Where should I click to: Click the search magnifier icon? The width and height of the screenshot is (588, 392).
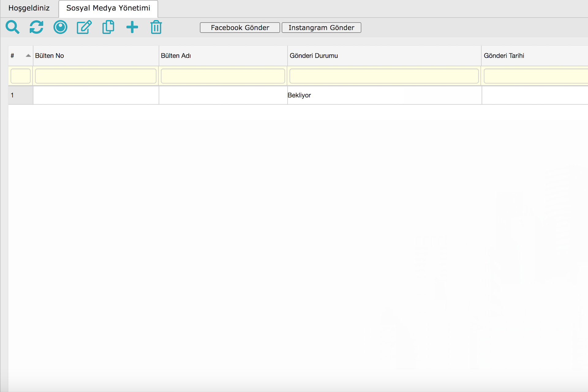click(12, 27)
